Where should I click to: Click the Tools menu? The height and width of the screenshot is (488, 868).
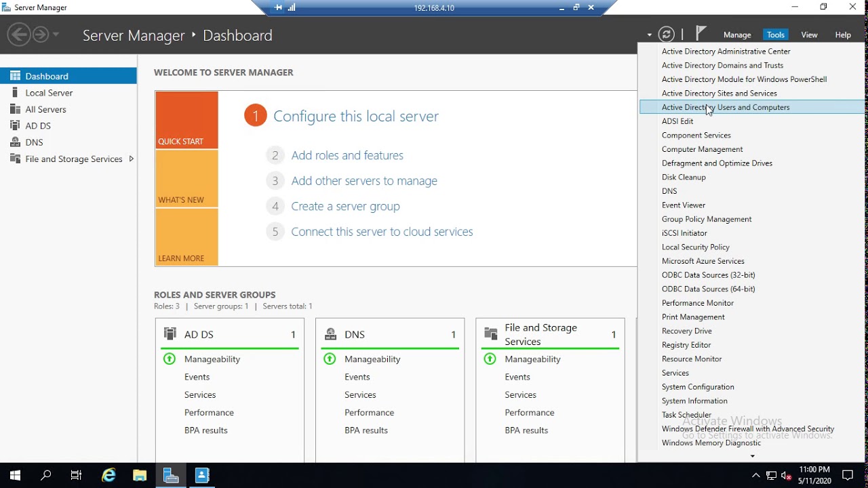point(776,35)
